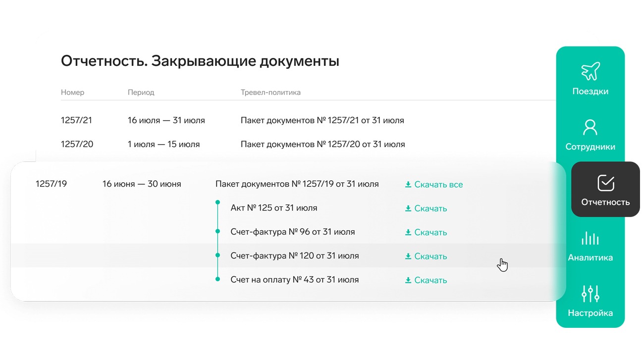Open the Аналитика menu label

(590, 258)
